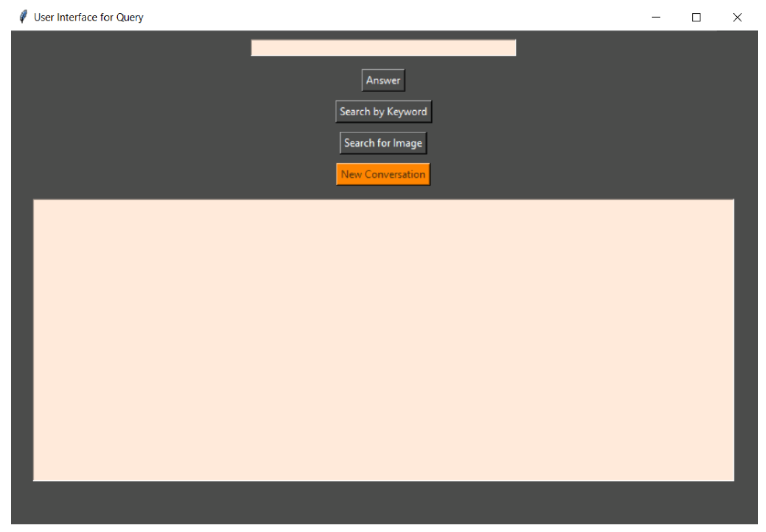Click the gray background left of the Answer button
Viewport: 766px width, 532px height.
[200, 80]
